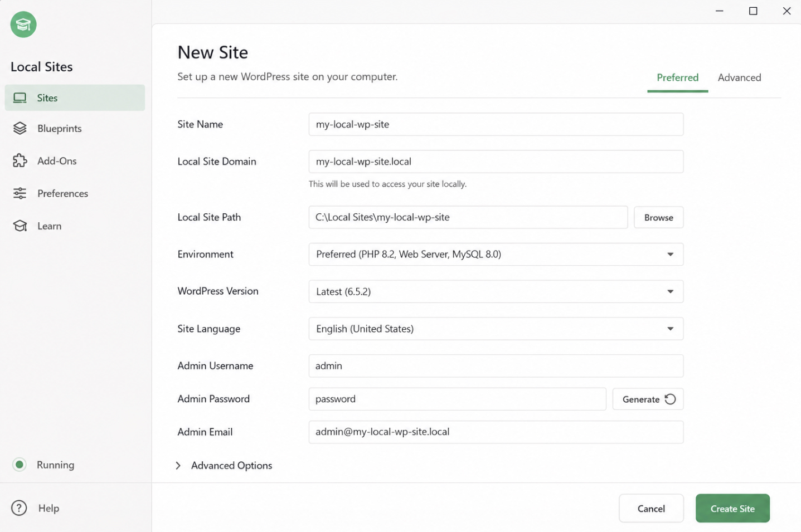The height and width of the screenshot is (532, 801).
Task: Focus the Admin Email field
Action: 496,432
